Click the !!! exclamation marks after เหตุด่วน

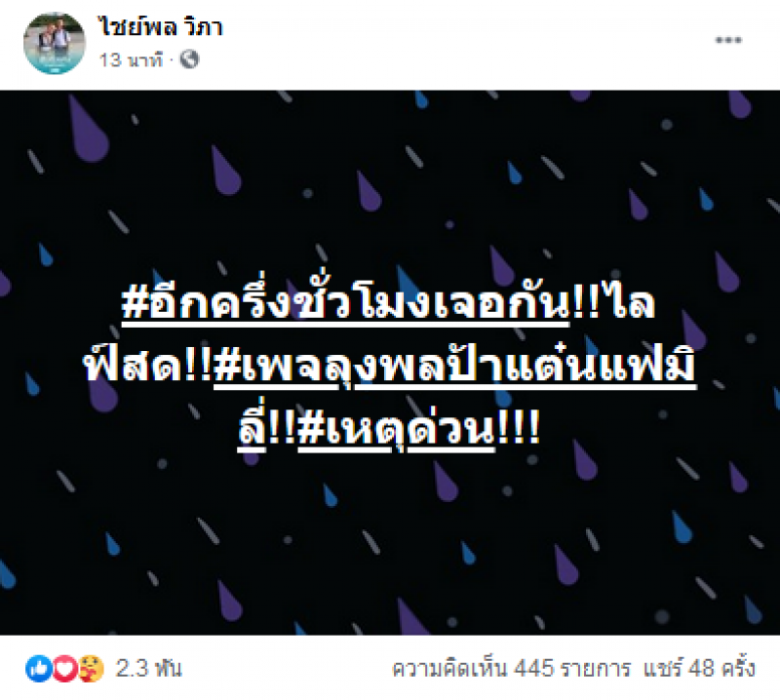pos(518,428)
